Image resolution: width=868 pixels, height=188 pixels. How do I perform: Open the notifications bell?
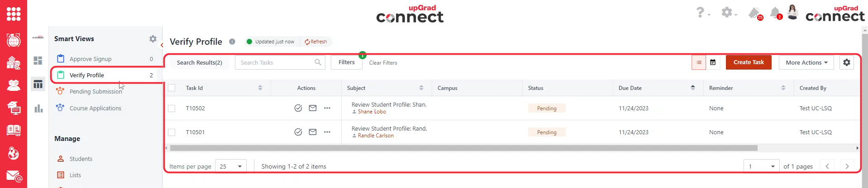click(x=775, y=13)
